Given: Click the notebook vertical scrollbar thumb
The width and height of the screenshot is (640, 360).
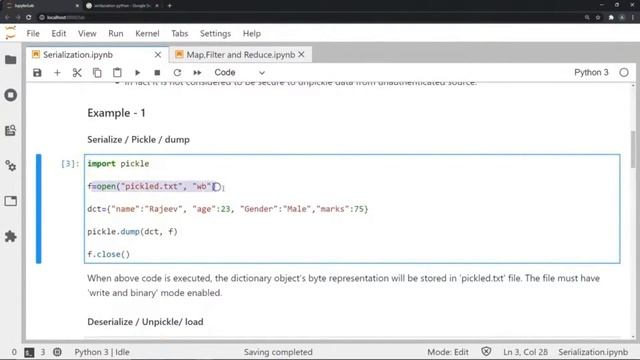Looking at the screenshot, I should coord(633,149).
